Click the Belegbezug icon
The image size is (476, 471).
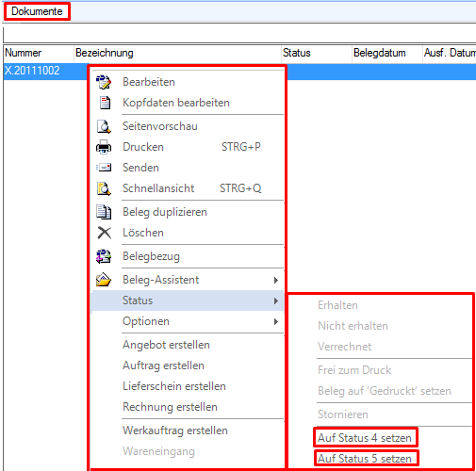(x=104, y=256)
